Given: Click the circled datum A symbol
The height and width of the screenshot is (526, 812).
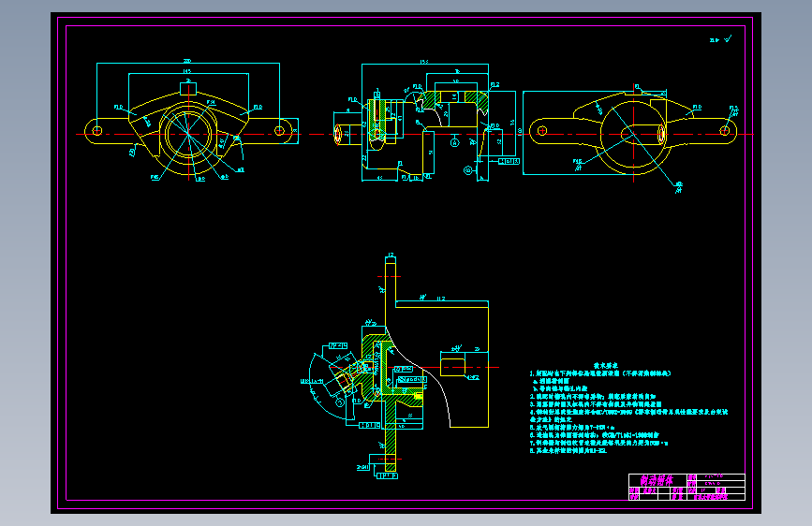Looking at the screenshot, I should [x=454, y=142].
